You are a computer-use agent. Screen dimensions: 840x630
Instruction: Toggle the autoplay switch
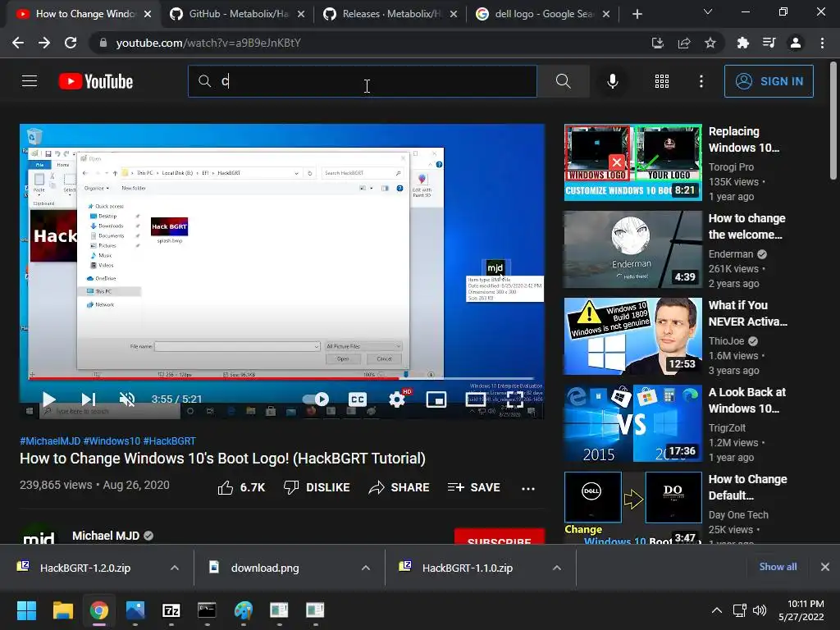point(316,399)
